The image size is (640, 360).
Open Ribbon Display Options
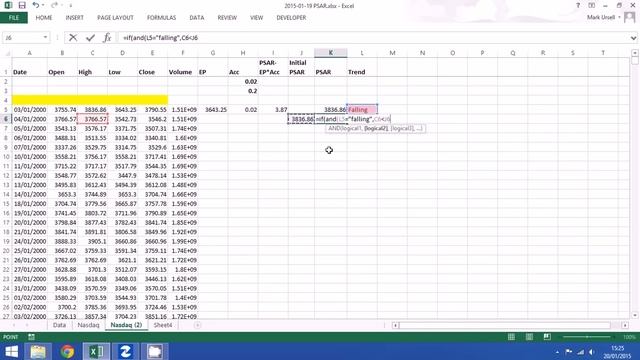pos(591,5)
